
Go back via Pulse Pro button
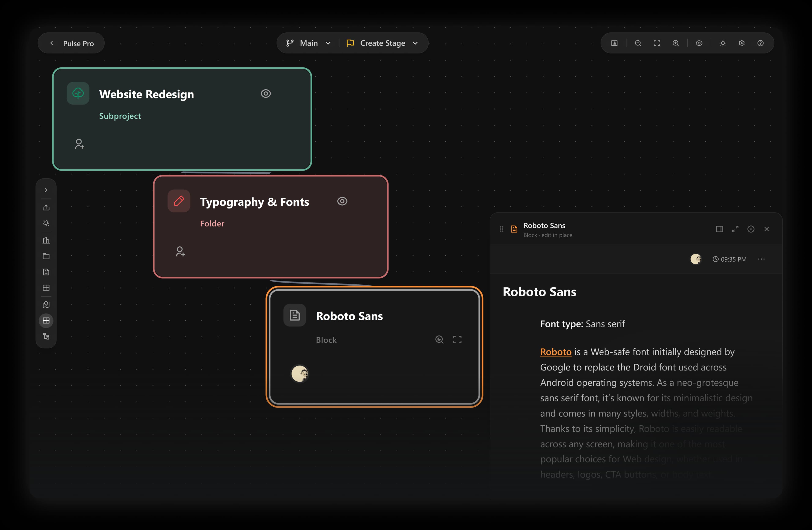point(71,43)
